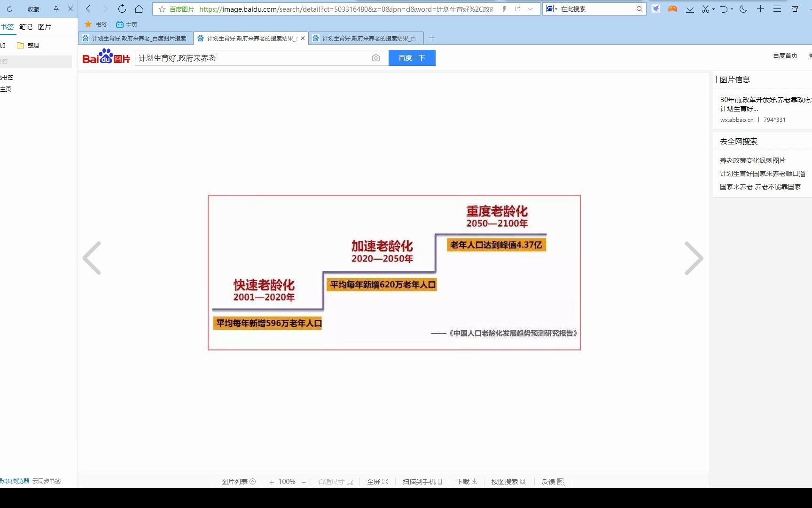Go back with the browser back arrow

click(88, 9)
